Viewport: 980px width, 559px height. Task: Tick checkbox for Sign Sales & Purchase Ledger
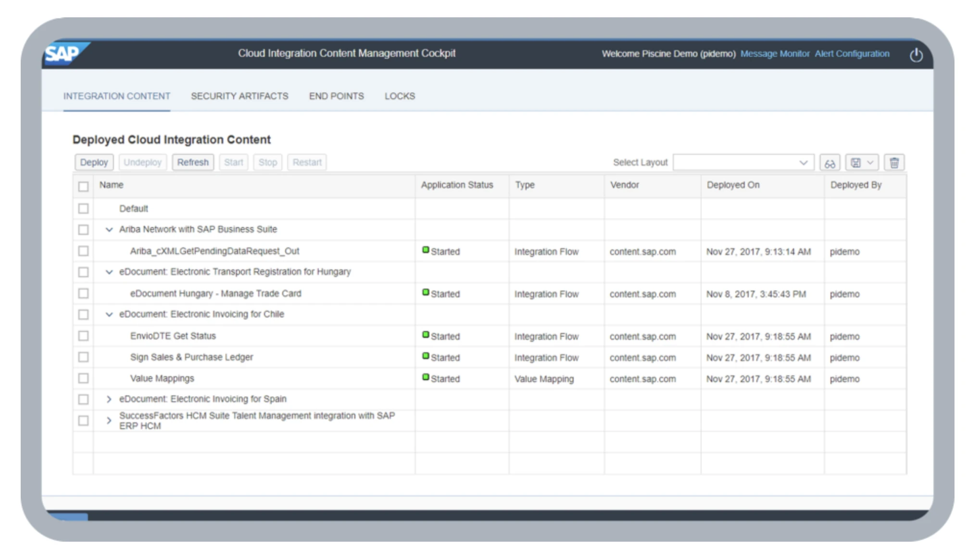[x=83, y=357]
